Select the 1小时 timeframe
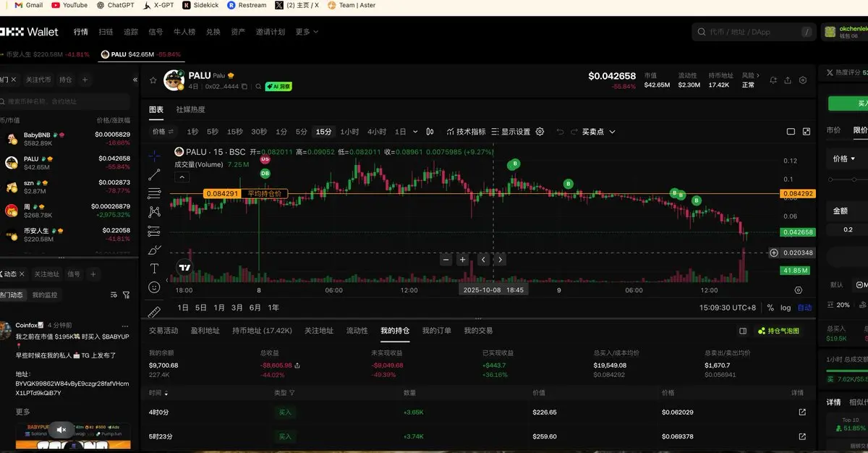The width and height of the screenshot is (868, 453). (x=349, y=132)
